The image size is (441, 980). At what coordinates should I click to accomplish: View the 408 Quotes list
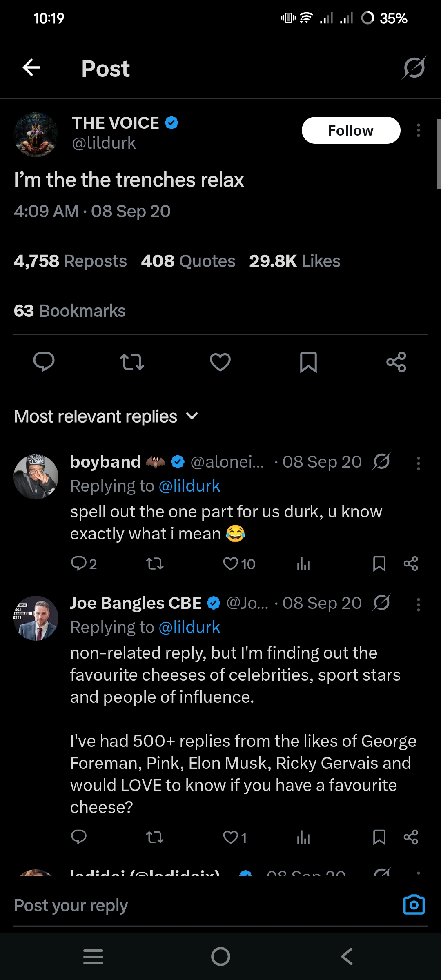tap(188, 261)
